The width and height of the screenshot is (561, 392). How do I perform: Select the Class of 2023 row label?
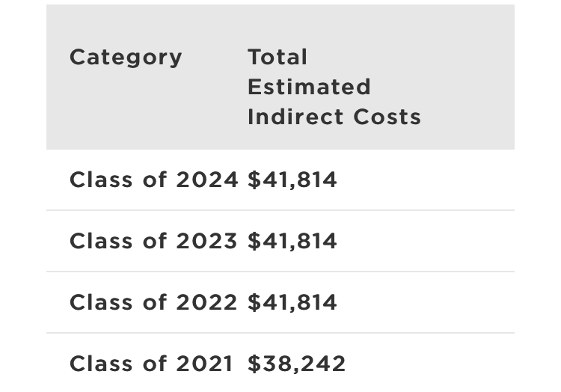pos(153,242)
